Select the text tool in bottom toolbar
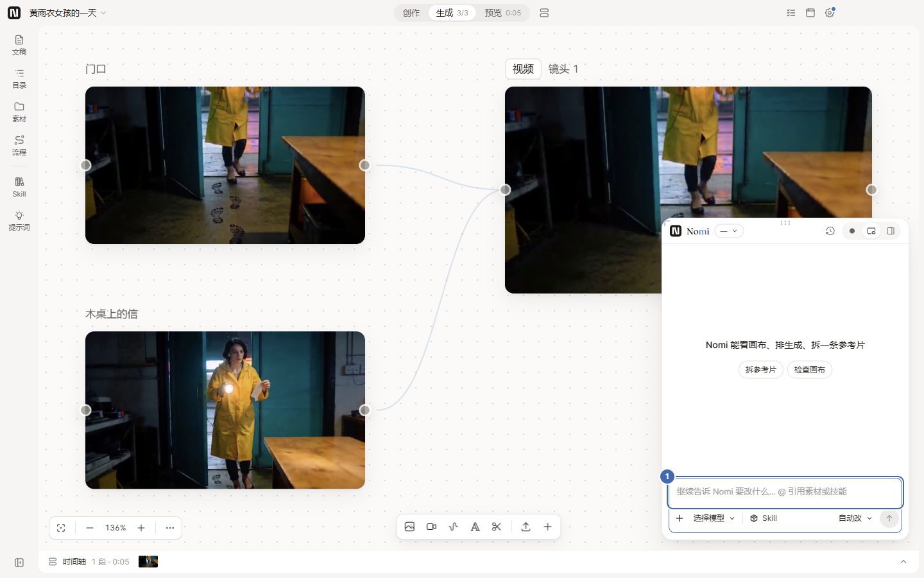This screenshot has width=924, height=578. tap(475, 527)
